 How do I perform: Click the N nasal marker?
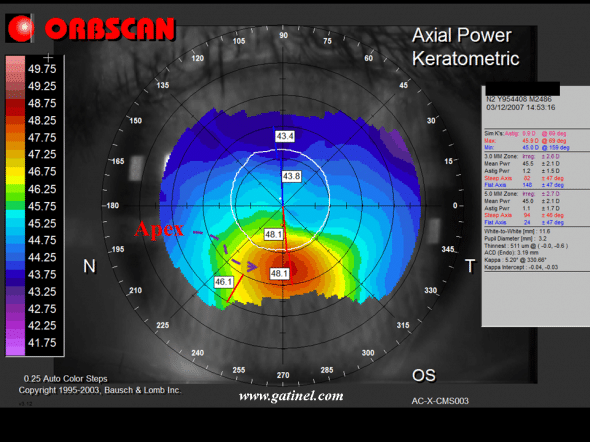[89, 266]
